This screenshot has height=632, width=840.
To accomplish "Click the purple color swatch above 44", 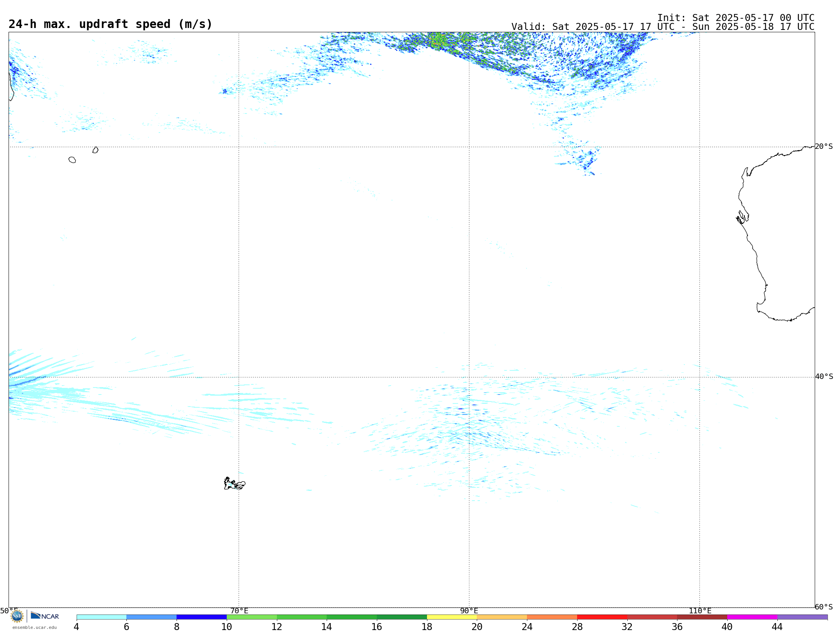I will (x=802, y=617).
